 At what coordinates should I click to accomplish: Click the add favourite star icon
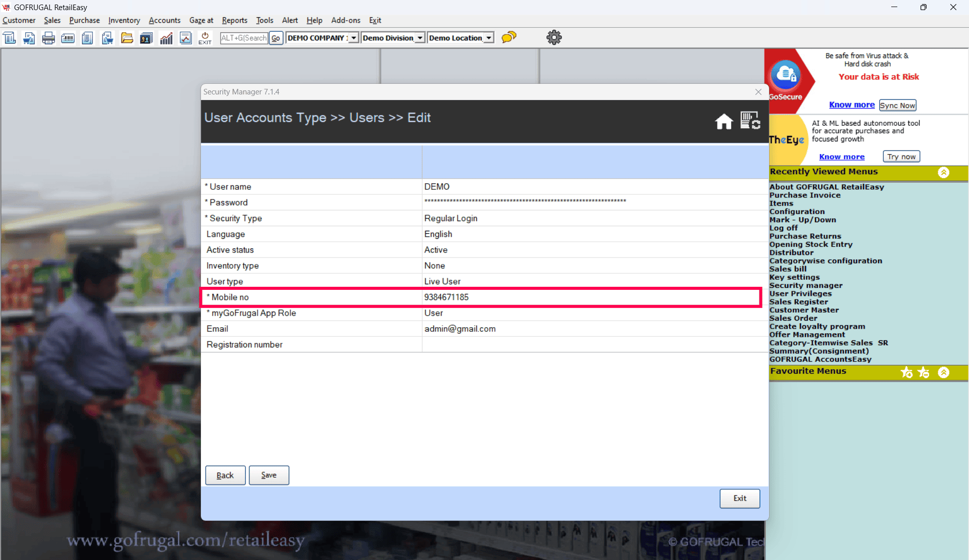click(907, 372)
